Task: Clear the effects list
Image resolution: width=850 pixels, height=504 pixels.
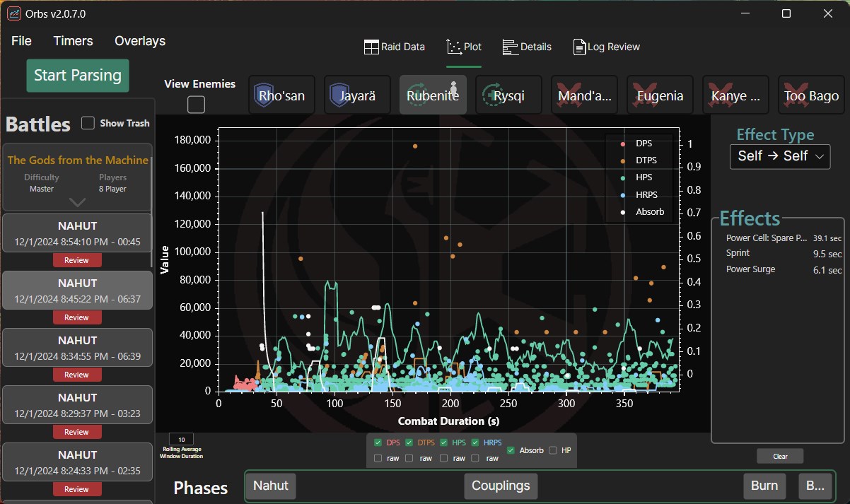Action: [780, 456]
